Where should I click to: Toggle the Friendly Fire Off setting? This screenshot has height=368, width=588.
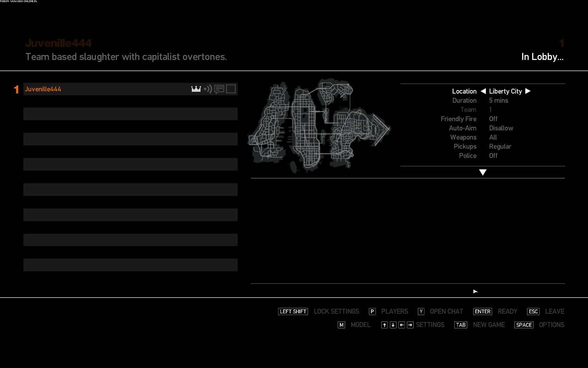point(493,119)
